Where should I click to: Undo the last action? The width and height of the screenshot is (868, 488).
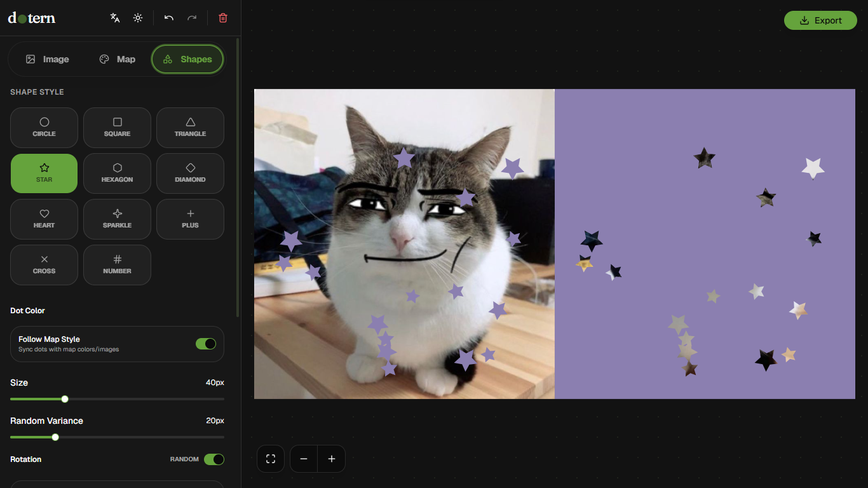[x=169, y=18]
